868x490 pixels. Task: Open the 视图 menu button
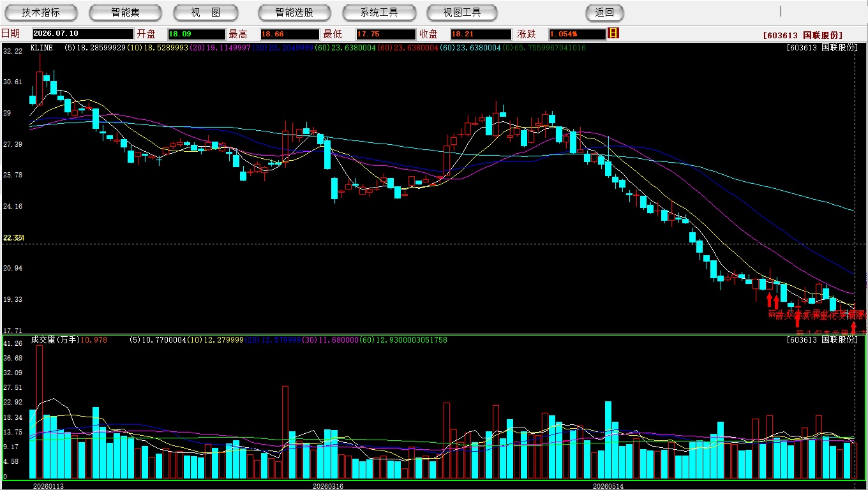206,12
